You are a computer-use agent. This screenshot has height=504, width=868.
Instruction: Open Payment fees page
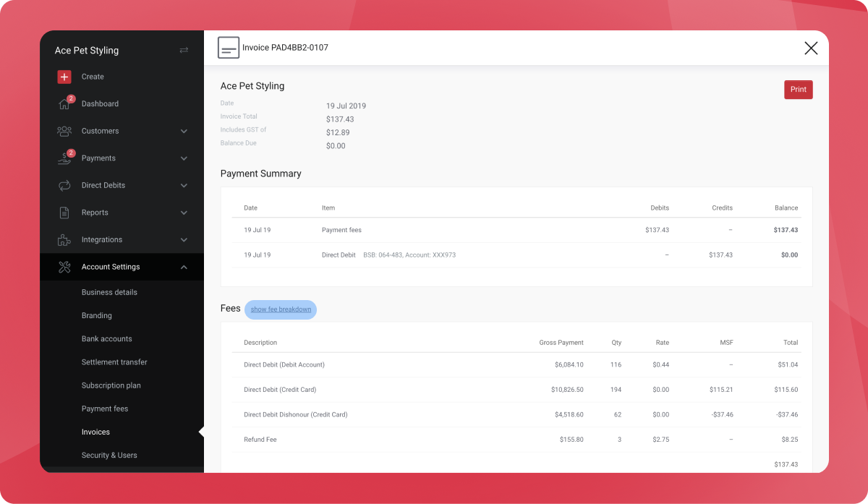105,409
